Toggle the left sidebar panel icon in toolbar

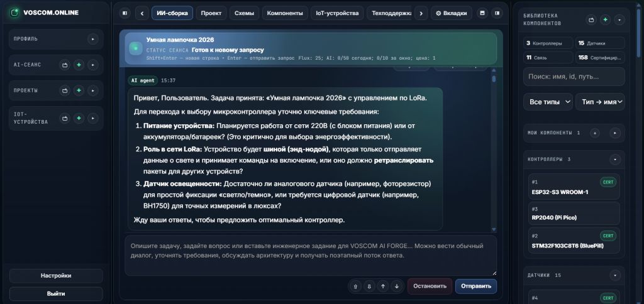click(125, 13)
